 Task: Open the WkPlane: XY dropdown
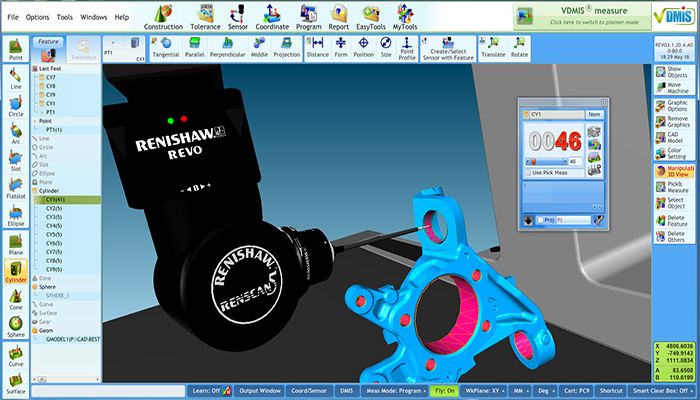(x=483, y=391)
